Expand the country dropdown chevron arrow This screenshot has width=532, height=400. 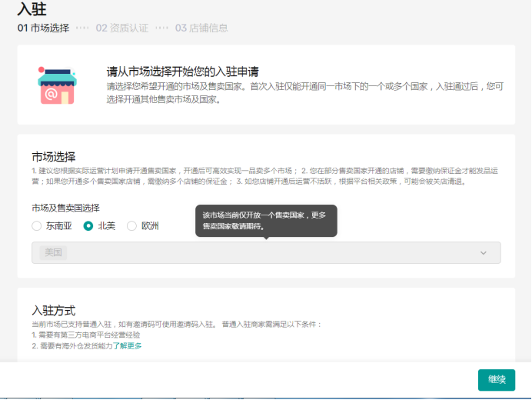484,253
